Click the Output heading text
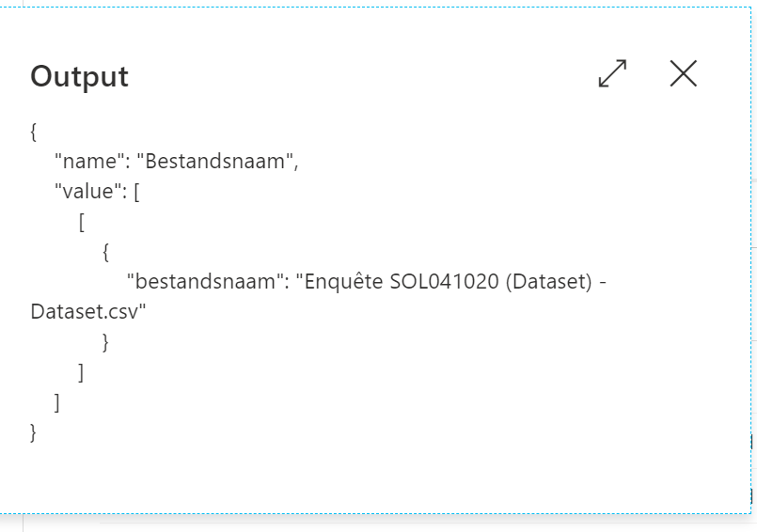The image size is (757, 532). [x=79, y=76]
